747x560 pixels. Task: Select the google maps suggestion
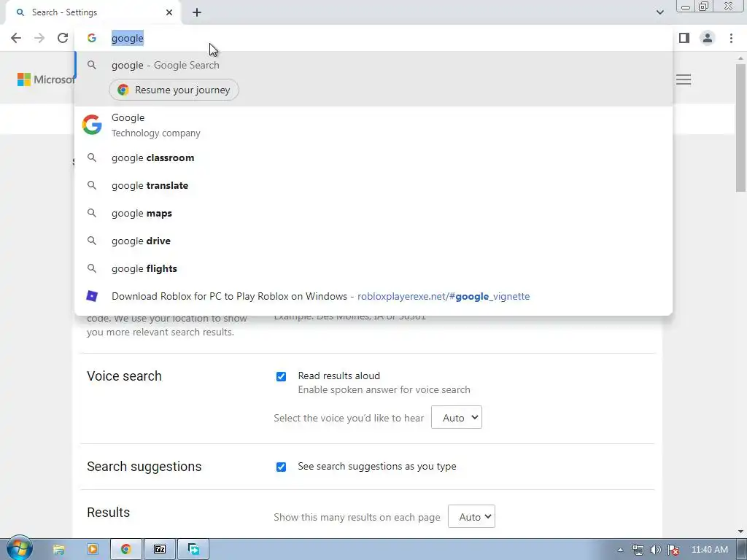pos(373,214)
